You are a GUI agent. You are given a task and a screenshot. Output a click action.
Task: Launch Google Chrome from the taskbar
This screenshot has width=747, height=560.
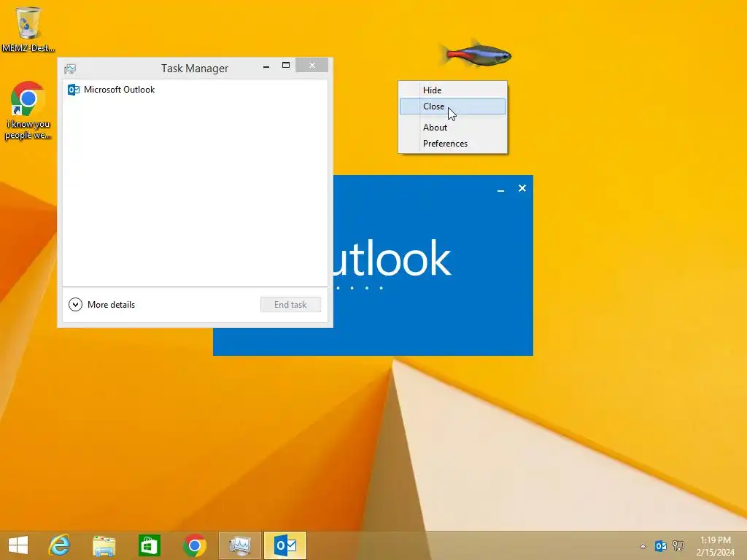[194, 545]
